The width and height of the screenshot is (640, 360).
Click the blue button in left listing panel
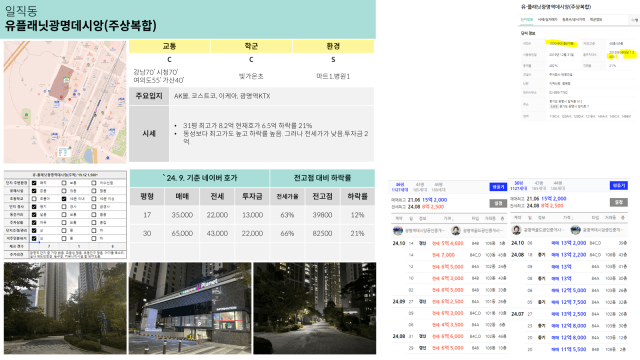498,187
